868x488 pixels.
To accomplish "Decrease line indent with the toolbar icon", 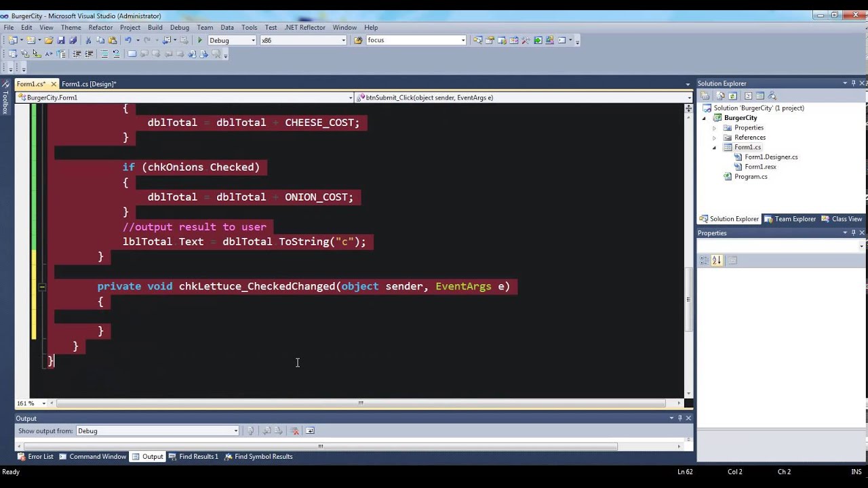I will pos(77,54).
